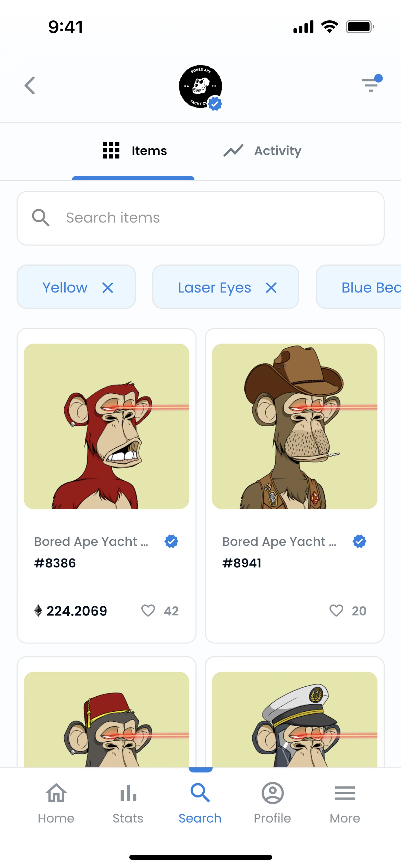Open the cowboy hat ape #8941 image
This screenshot has width=401, height=868.
coord(294,426)
